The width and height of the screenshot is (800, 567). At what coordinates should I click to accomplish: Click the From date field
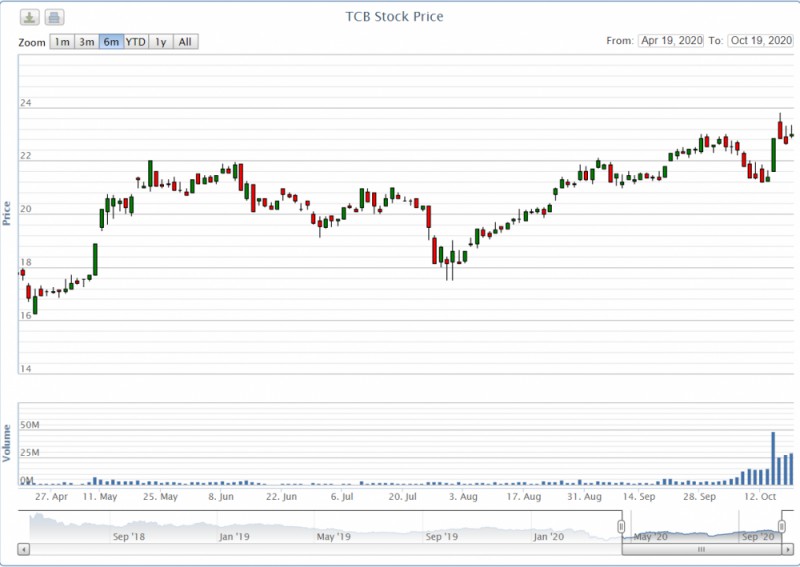(671, 41)
